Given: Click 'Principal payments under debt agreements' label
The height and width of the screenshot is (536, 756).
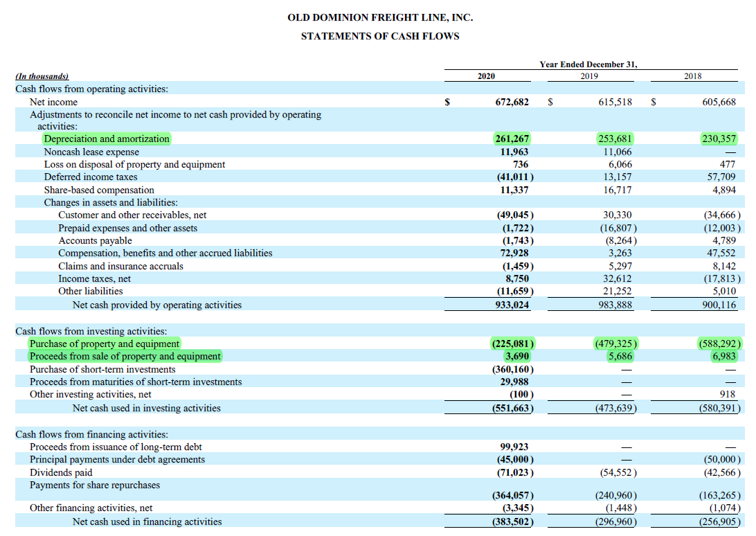Looking at the screenshot, I should coord(117,460).
